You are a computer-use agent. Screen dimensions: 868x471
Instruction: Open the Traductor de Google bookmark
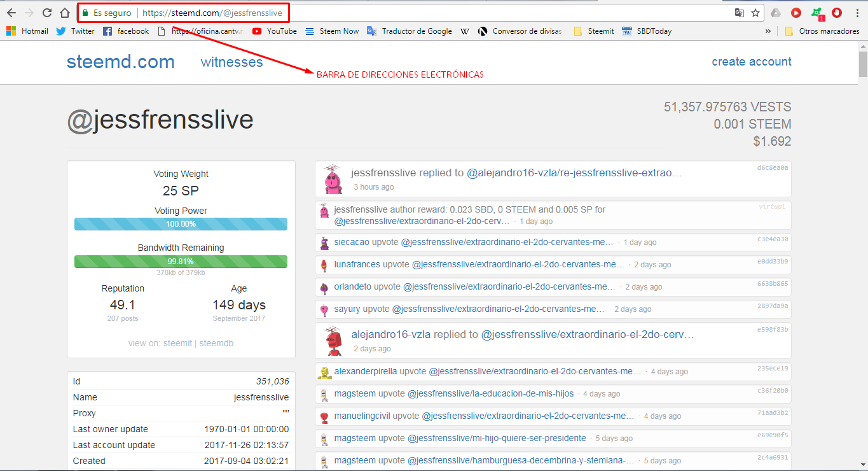[x=410, y=31]
